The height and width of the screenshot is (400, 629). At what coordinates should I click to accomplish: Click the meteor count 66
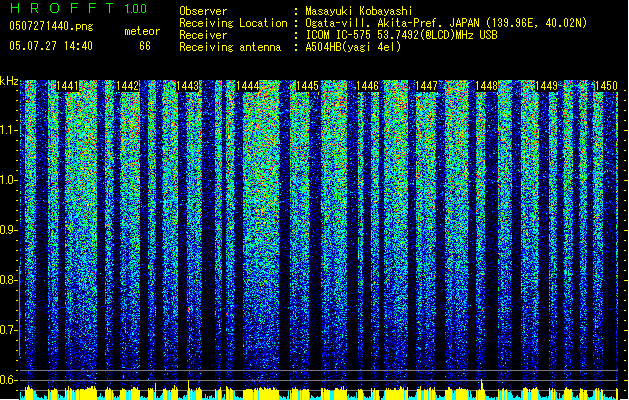145,46
